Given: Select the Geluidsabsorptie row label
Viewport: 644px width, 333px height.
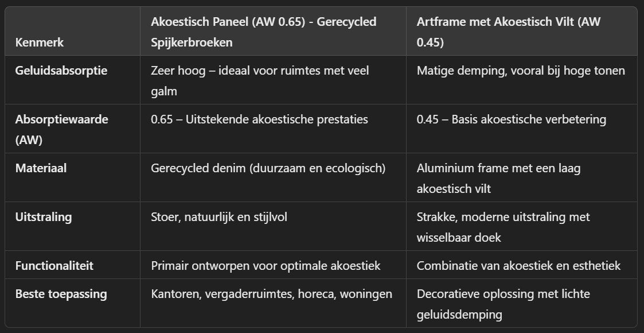Looking at the screenshot, I should [61, 71].
